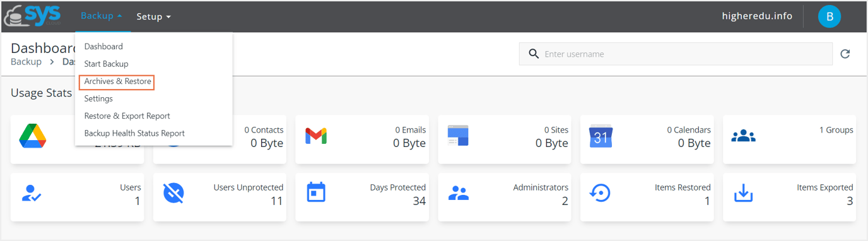Open Archives & Restore menu item

pyautogui.click(x=117, y=81)
